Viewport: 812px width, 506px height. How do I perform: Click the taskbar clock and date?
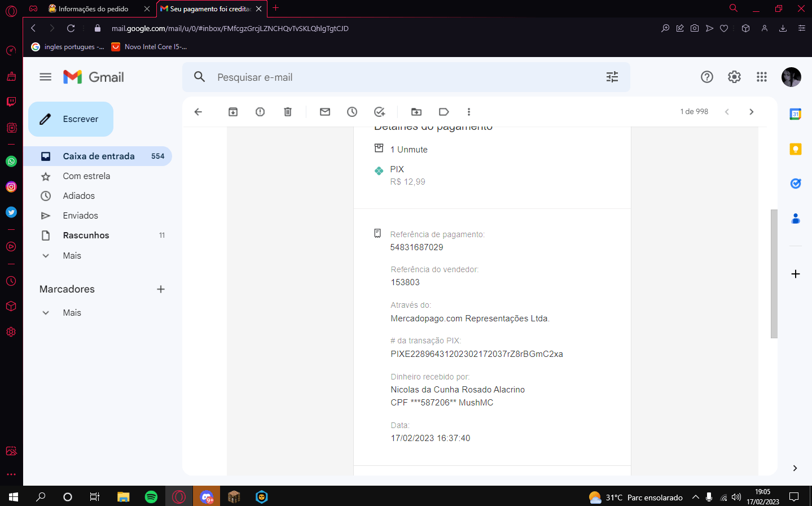(x=763, y=497)
